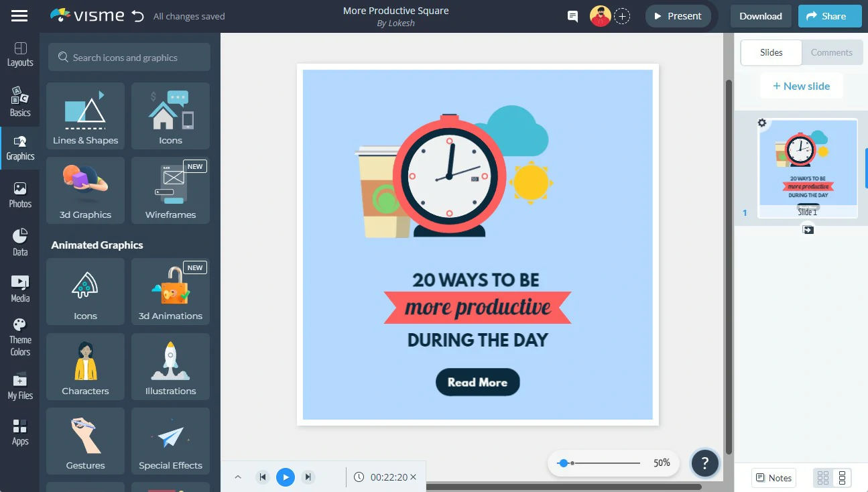Image resolution: width=868 pixels, height=492 pixels.
Task: Click the clock timing icon
Action: (359, 477)
